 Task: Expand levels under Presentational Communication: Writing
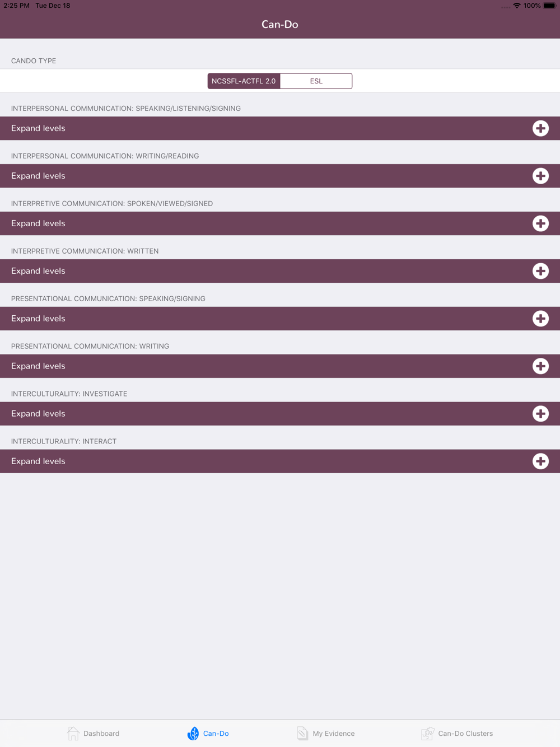[280, 366]
